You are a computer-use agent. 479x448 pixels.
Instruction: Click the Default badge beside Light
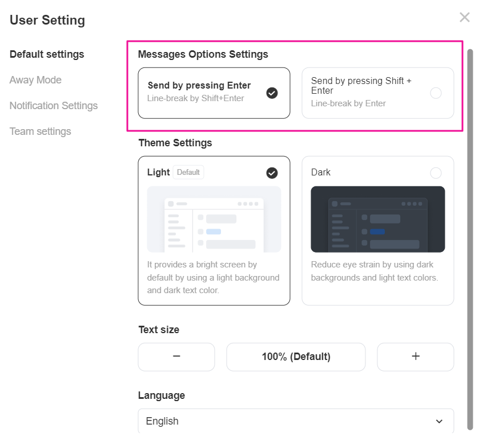click(188, 172)
